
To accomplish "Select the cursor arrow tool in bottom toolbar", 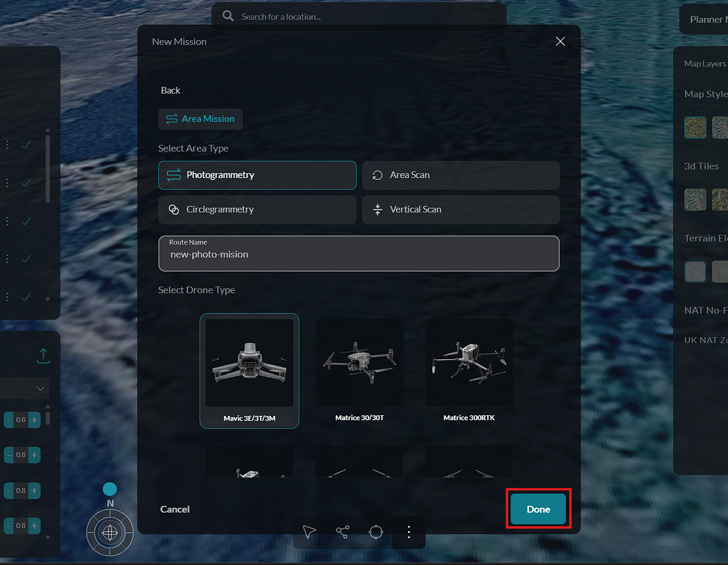I will (309, 532).
